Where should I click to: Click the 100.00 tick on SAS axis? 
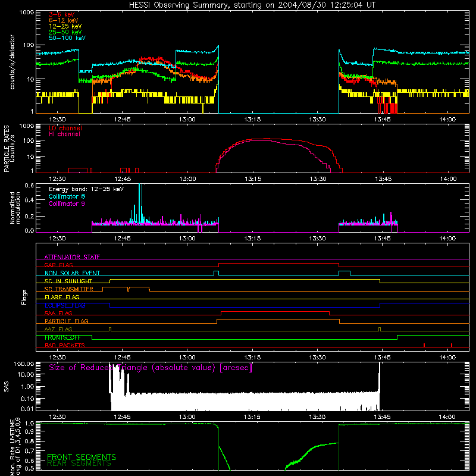coord(24,364)
